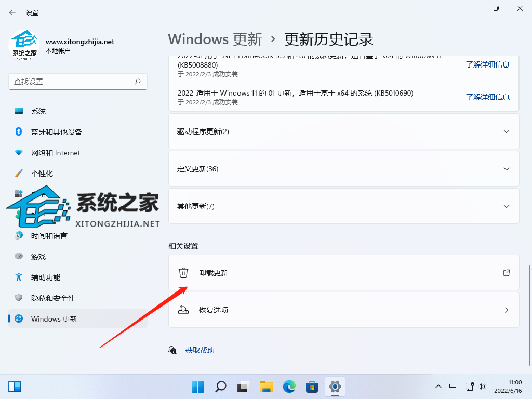Screen dimensions: 532x399
Task: Go to Windows 更新 breadcrumb
Action: click(x=215, y=39)
